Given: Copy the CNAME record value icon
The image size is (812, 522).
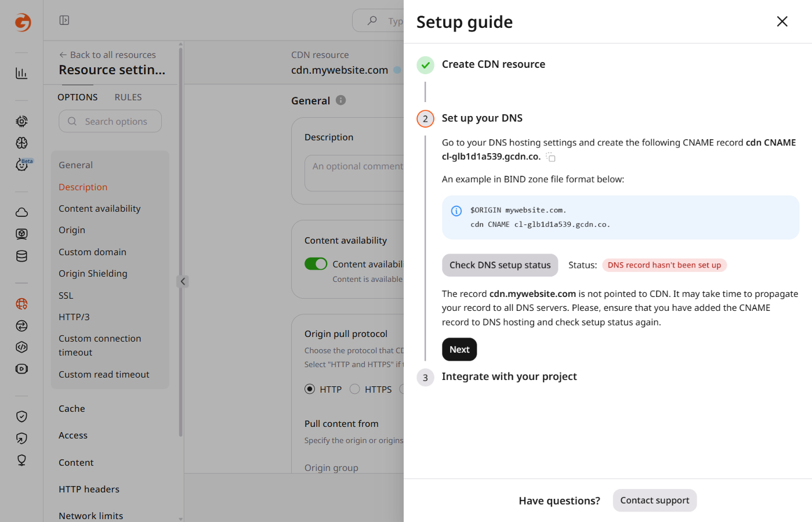Looking at the screenshot, I should click(x=550, y=157).
